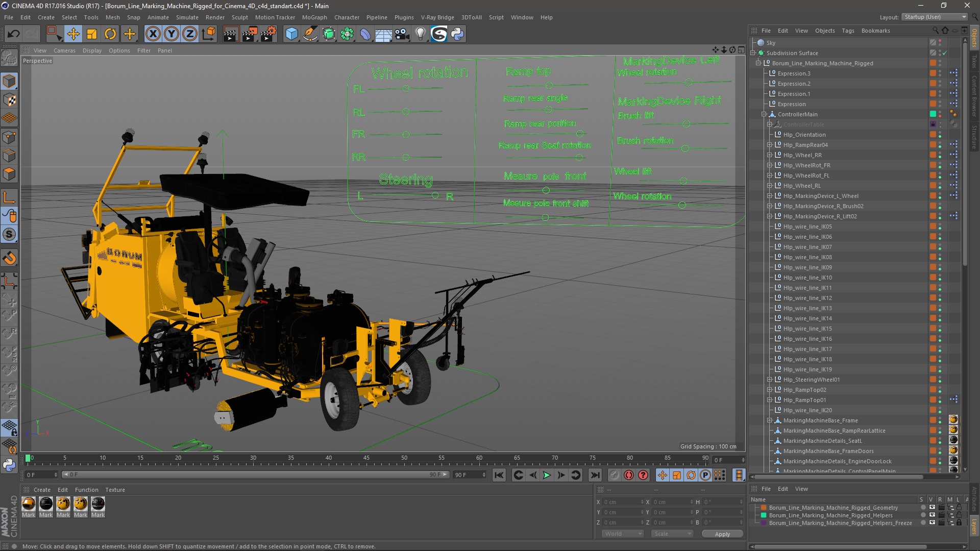Collapse the ControllerMain hierarchy

pos(764,114)
